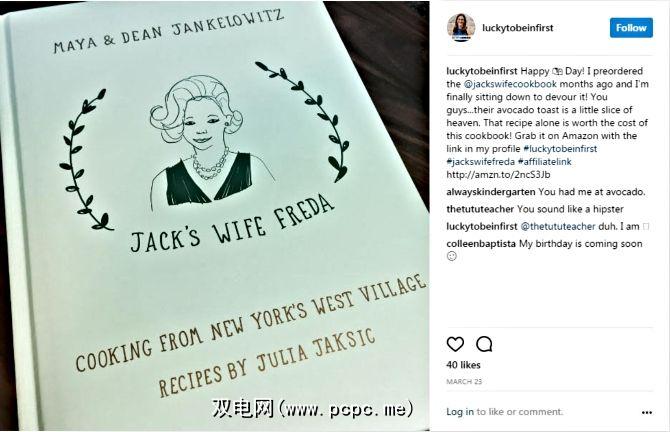Visit thetututeacher commenter profile
The image size is (670, 432).
480,209
